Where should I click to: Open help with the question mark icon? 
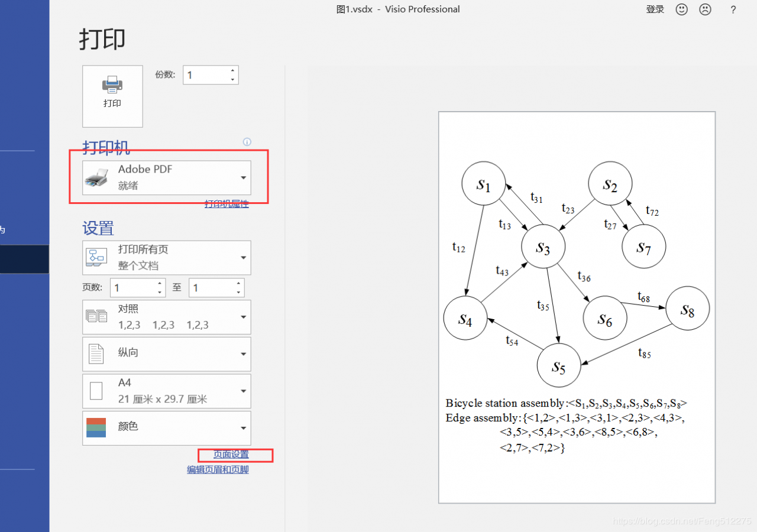point(733,9)
